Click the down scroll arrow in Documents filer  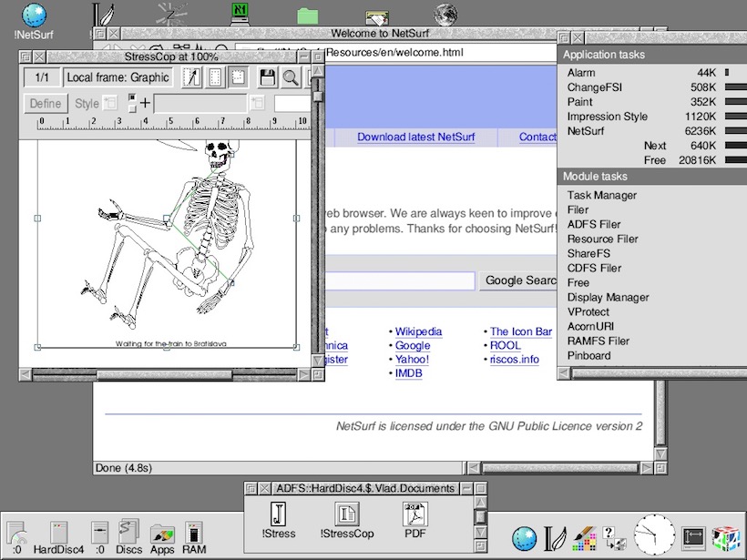[480, 532]
